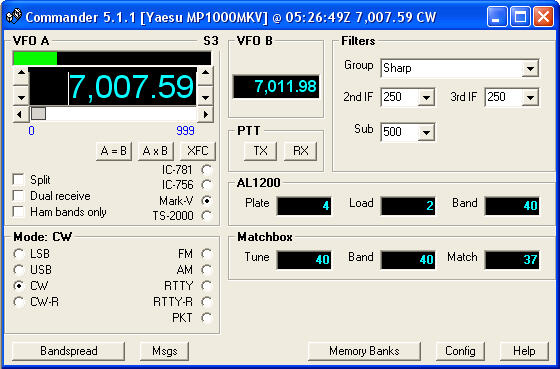Click the VFO B frequency display 7,011.98
Screen dimensions: 560x369
[x=276, y=86]
